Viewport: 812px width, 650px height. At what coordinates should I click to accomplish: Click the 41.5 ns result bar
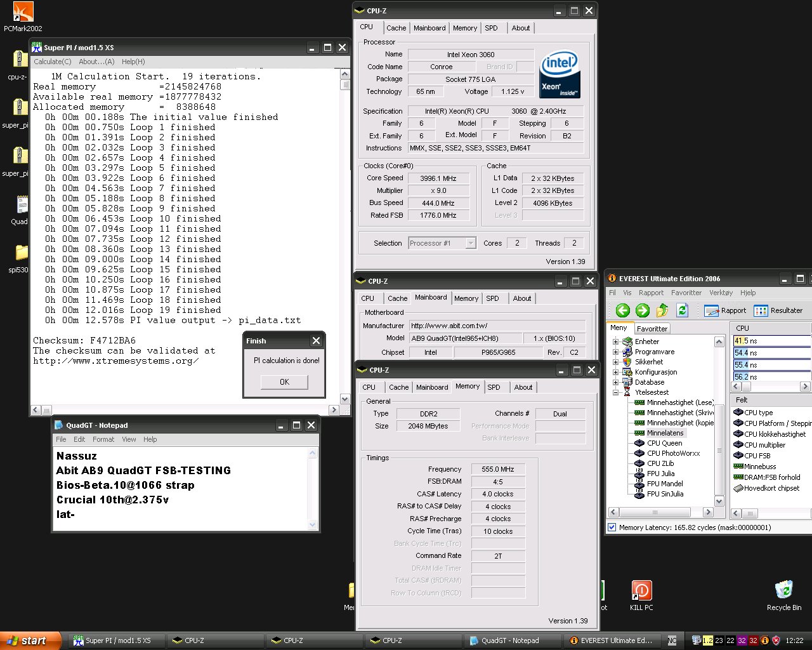coord(771,341)
